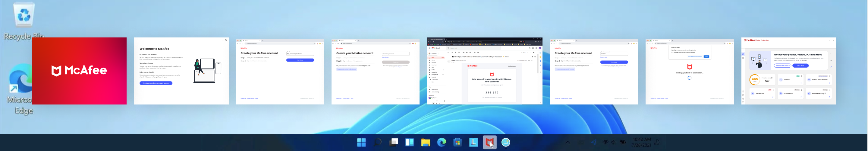Select the McAfee red splash screen thumbnail
The image size is (868, 151).
coord(79,71)
